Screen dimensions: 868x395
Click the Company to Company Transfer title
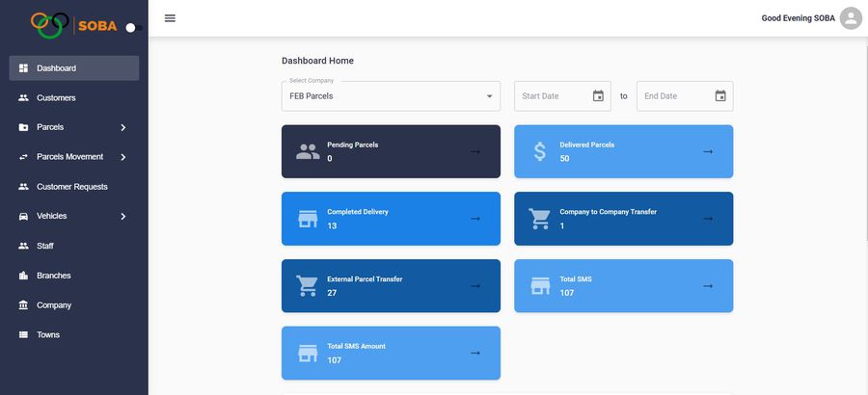click(x=609, y=212)
